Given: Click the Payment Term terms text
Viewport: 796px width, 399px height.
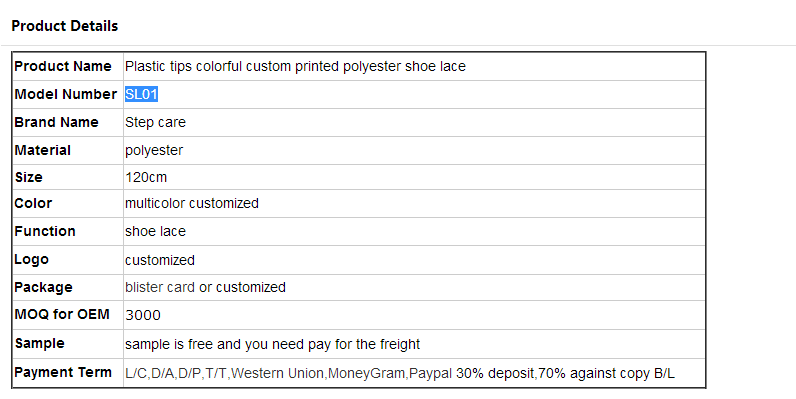Looking at the screenshot, I should point(400,374).
